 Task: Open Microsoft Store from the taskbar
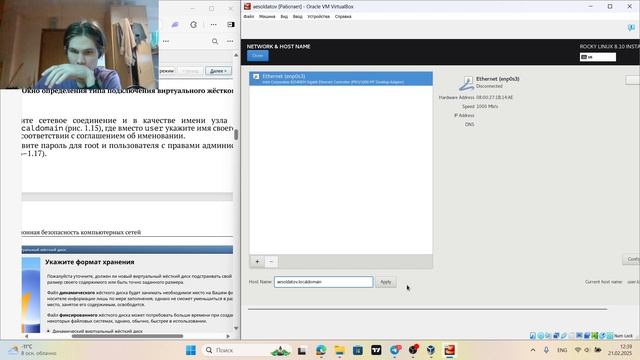point(358,350)
